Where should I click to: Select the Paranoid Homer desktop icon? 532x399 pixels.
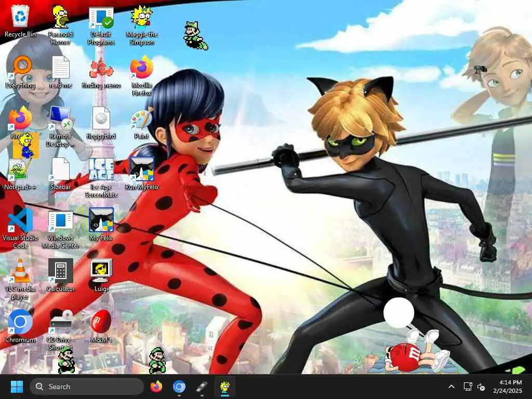pos(60,25)
